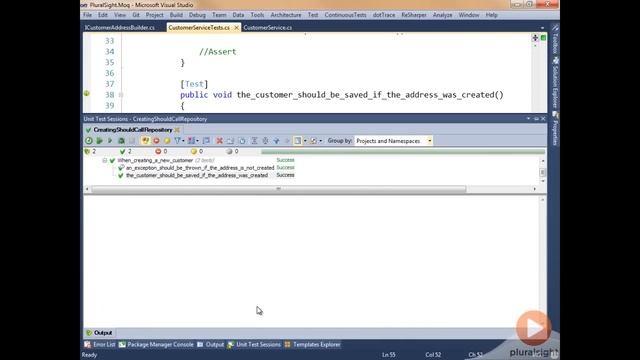Click the auto-hide pin of Unit Test Sessions panel
The height and width of the screenshot is (360, 640).
536,119
